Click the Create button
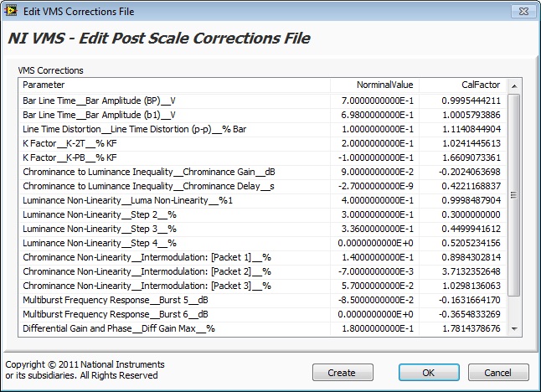The height and width of the screenshot is (392, 541). [343, 373]
